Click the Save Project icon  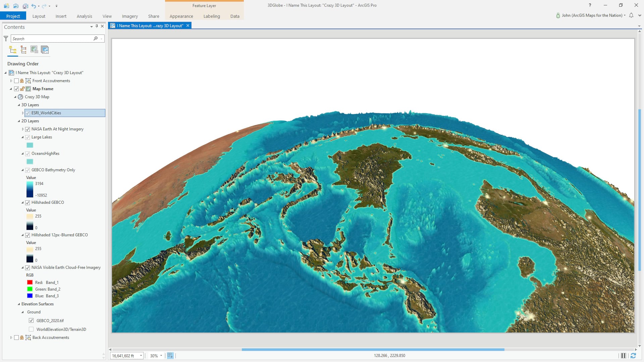click(25, 6)
